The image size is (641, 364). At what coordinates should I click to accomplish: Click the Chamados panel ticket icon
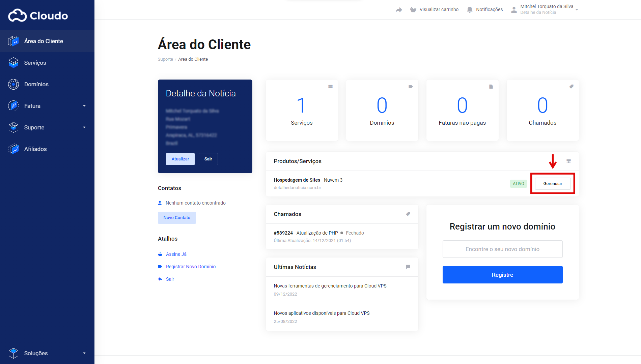click(408, 214)
